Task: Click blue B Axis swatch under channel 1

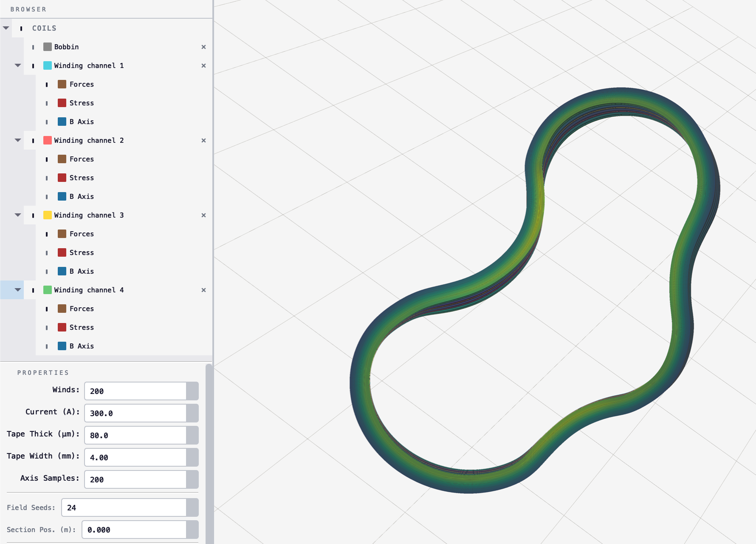Action: [x=62, y=122]
